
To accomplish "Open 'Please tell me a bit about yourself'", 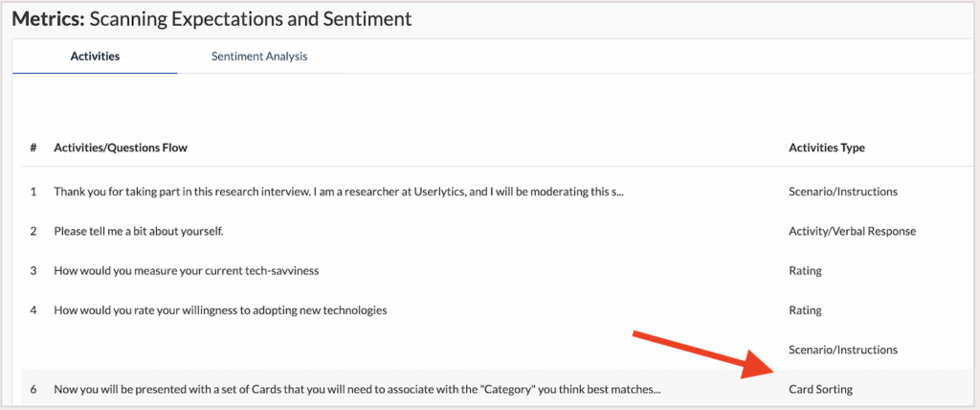I will (139, 231).
